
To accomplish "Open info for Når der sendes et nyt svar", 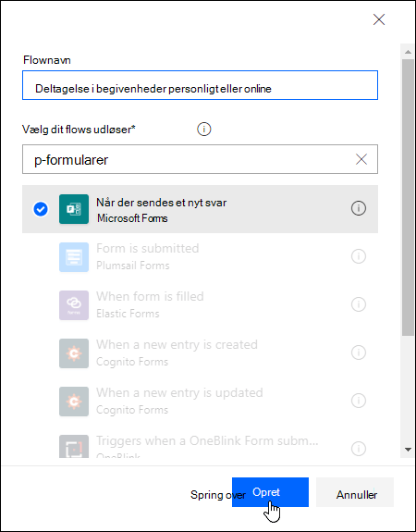I will point(359,208).
